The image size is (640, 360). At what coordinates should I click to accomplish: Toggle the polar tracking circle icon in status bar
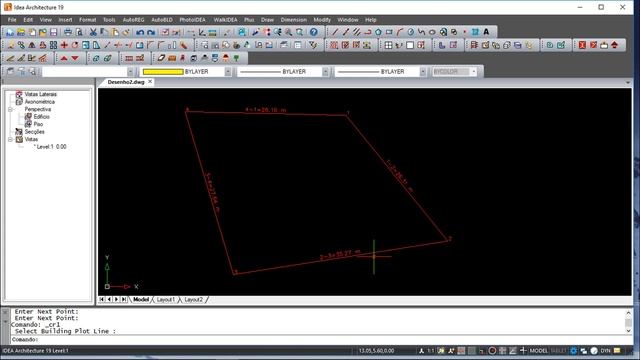click(492, 351)
